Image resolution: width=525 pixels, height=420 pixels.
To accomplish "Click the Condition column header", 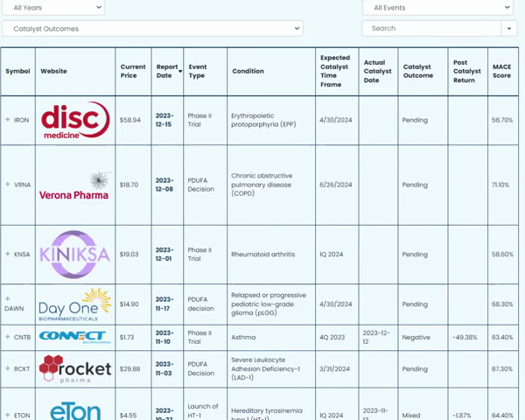I will tap(248, 72).
